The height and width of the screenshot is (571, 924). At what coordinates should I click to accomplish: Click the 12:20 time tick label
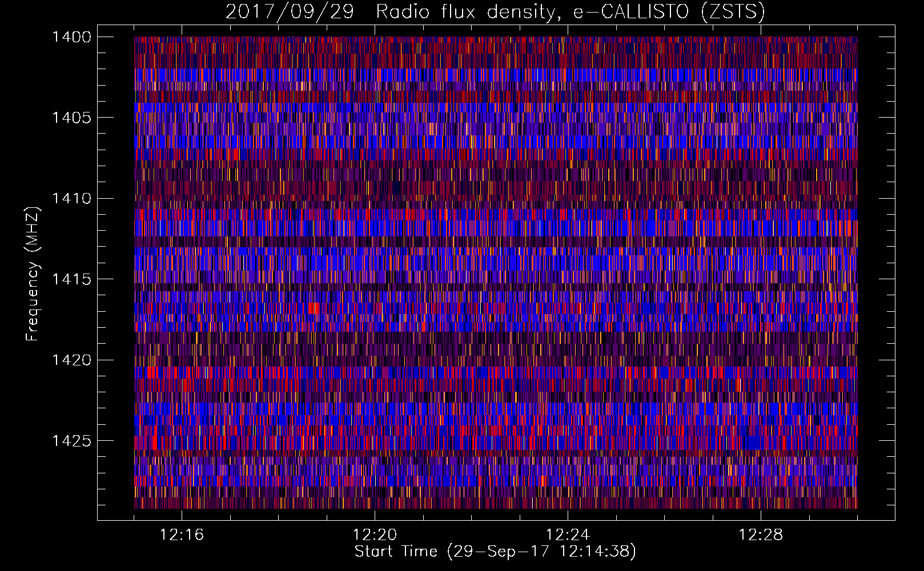click(375, 535)
